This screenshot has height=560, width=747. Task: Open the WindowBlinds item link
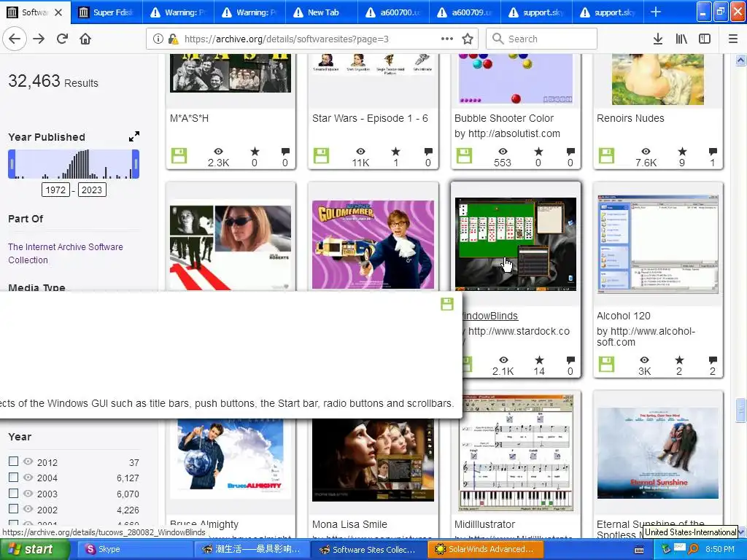coord(490,316)
